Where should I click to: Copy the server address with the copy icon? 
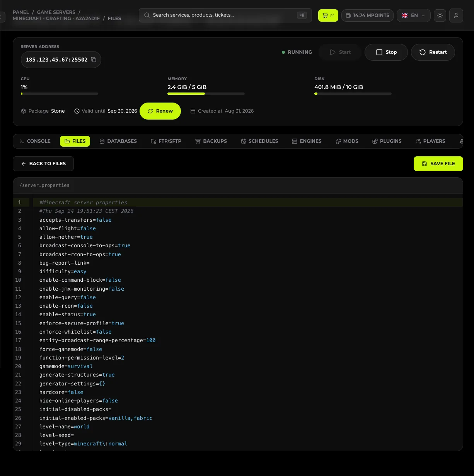[x=94, y=60]
